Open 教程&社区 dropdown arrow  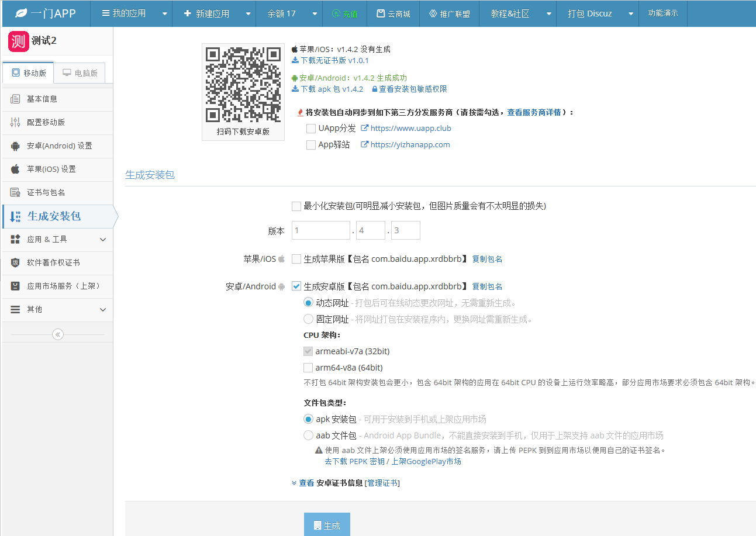pyautogui.click(x=549, y=13)
